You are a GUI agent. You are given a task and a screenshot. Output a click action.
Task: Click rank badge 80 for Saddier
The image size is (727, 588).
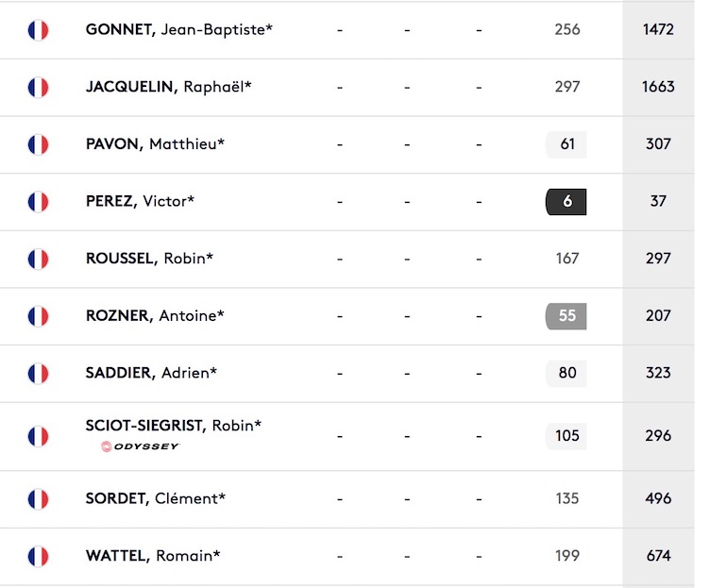click(x=566, y=373)
